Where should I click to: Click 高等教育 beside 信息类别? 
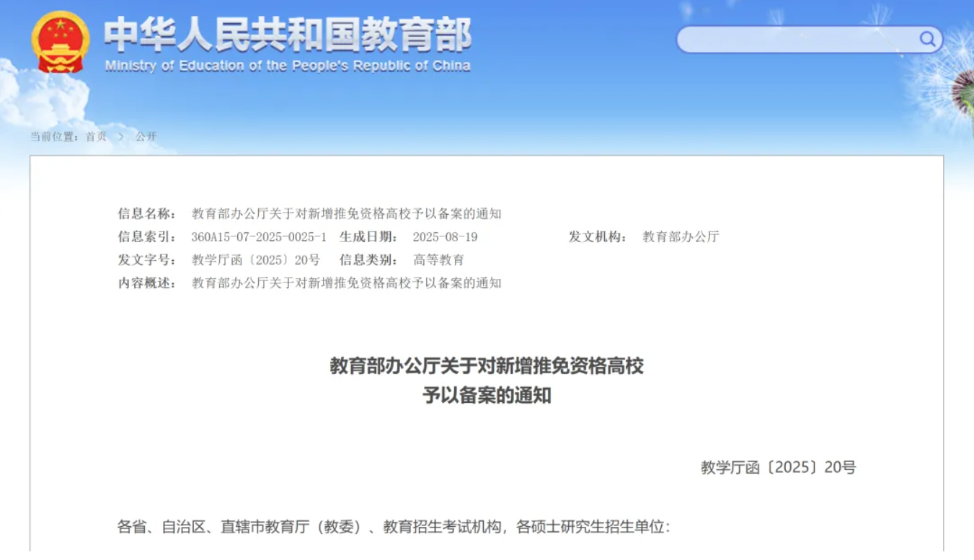point(438,260)
